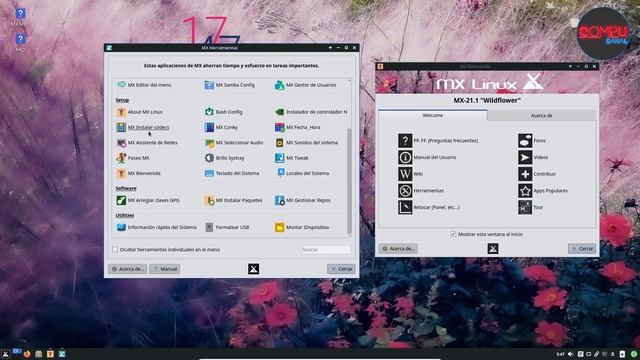
Task: Open clipboard manager tray icon
Action: coord(596,354)
